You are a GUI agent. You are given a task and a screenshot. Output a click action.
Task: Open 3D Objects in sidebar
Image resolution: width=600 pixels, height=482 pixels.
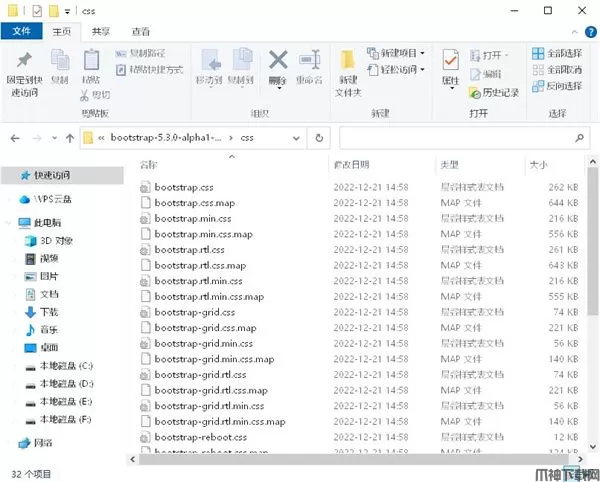[49, 241]
